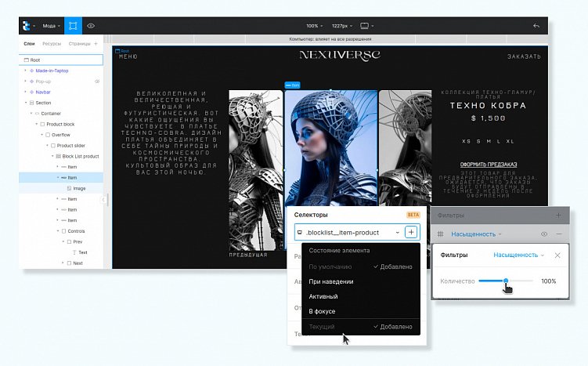The width and height of the screenshot is (588, 366).
Task: Open Насыщенность dropdown in Фильтры popup header
Action: coord(518,255)
